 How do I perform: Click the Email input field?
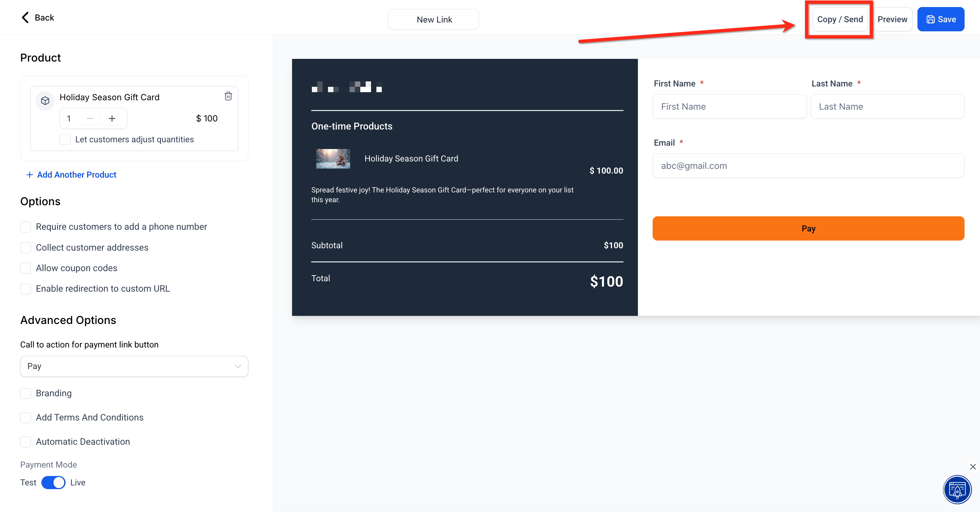click(x=808, y=166)
